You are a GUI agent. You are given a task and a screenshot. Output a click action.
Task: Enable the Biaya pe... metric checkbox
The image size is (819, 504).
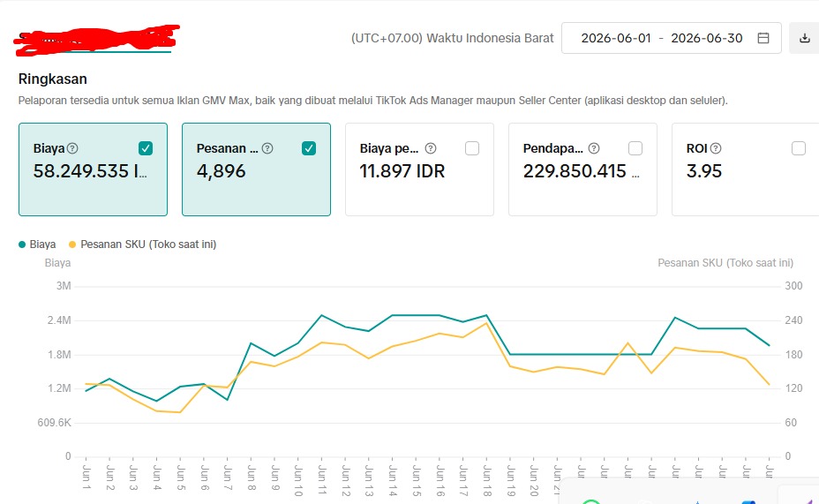(x=472, y=148)
